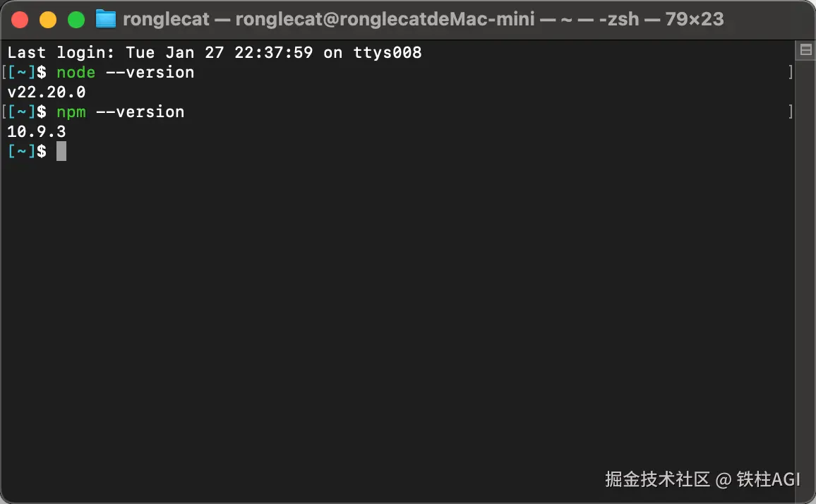Viewport: 816px width, 504px height.
Task: Click the split pane icon at top right
Action: tap(805, 51)
